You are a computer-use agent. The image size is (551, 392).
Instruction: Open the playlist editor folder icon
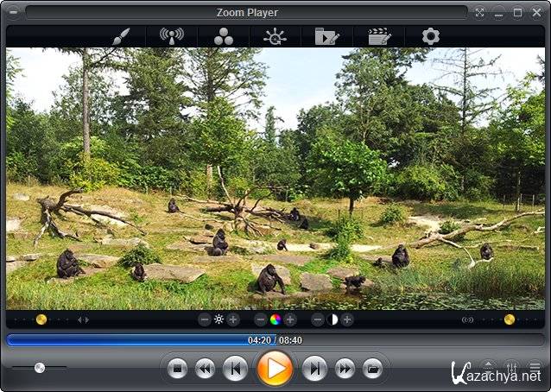[326, 36]
